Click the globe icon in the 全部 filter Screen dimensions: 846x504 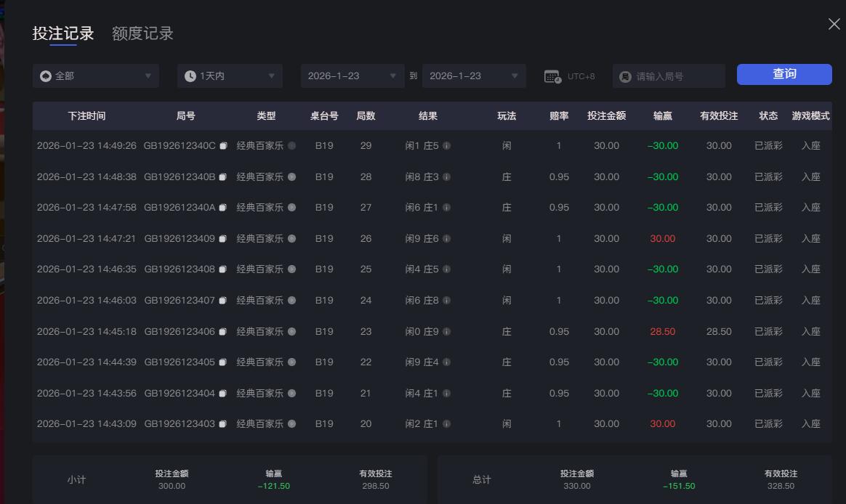pyautogui.click(x=45, y=76)
